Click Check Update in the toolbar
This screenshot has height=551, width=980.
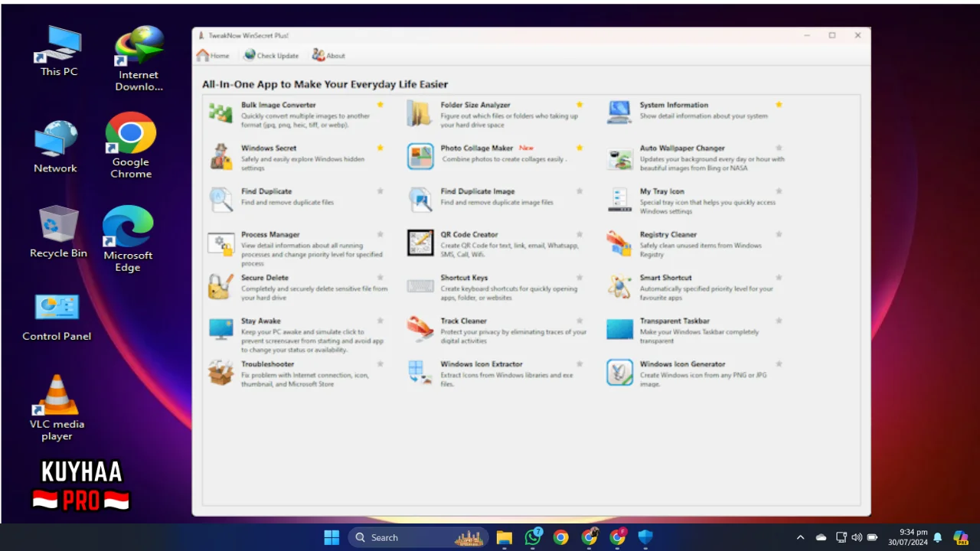click(271, 55)
